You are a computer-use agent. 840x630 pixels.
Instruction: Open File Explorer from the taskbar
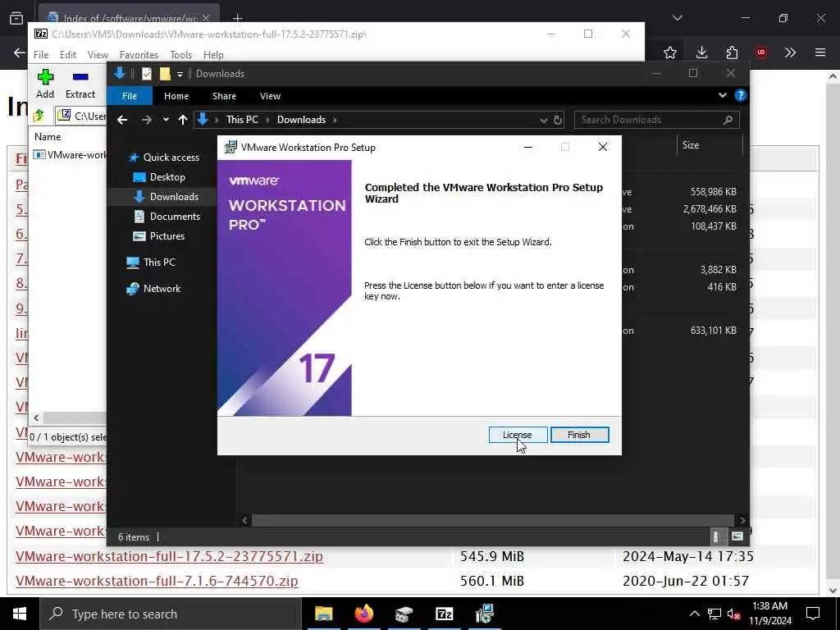[323, 614]
